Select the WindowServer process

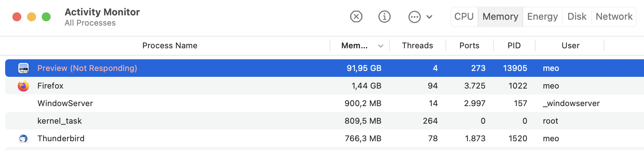(65, 103)
